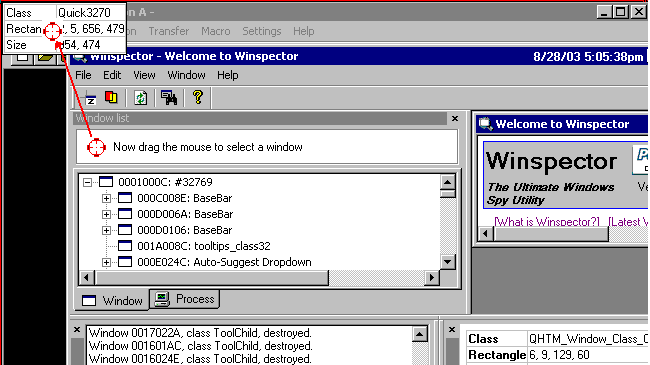Click the tree list horizontal scrollbar thumb
Screen dimensions: 650x365
[211, 277]
